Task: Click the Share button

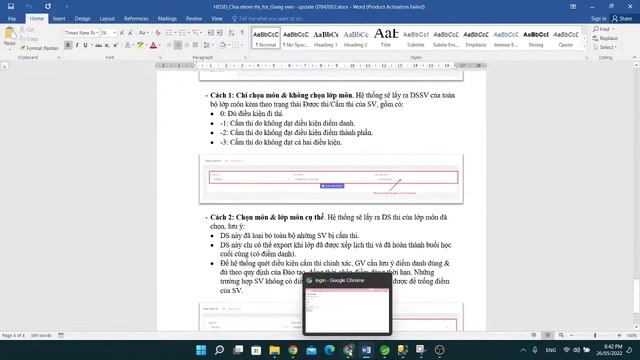Action: point(622,19)
